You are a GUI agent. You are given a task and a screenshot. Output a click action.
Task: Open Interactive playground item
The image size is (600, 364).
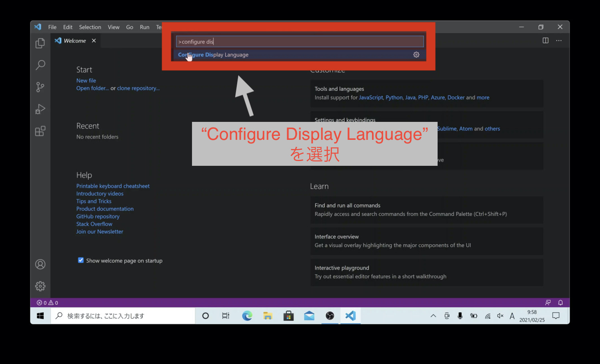coord(426,272)
